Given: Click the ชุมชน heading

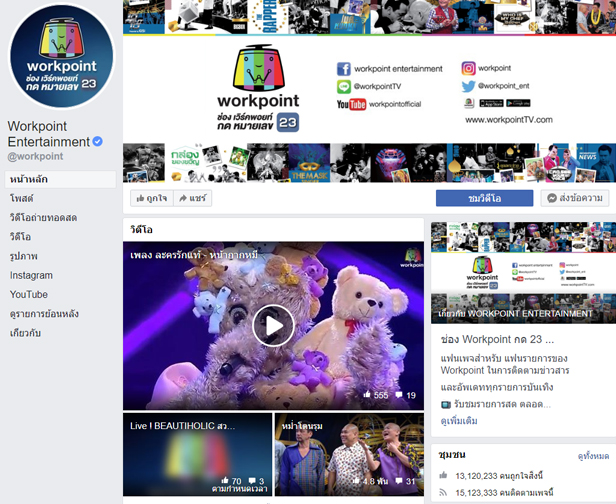Looking at the screenshot, I should [x=452, y=455].
